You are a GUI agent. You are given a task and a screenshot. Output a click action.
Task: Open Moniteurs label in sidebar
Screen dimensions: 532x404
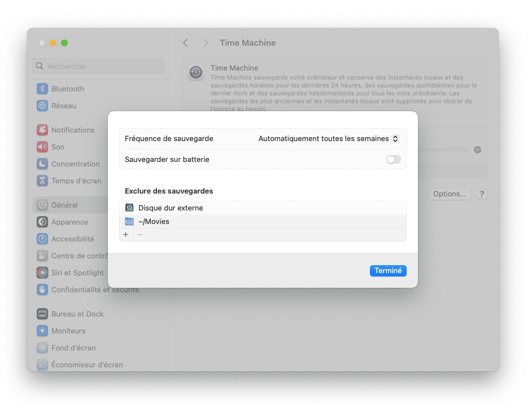point(68,331)
